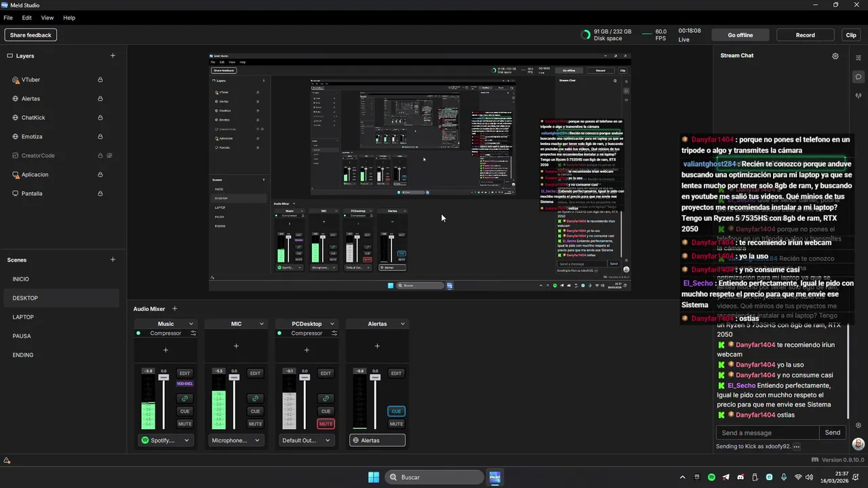Viewport: 868px width, 488px height.
Task: Open the View menu
Action: pyautogui.click(x=47, y=18)
